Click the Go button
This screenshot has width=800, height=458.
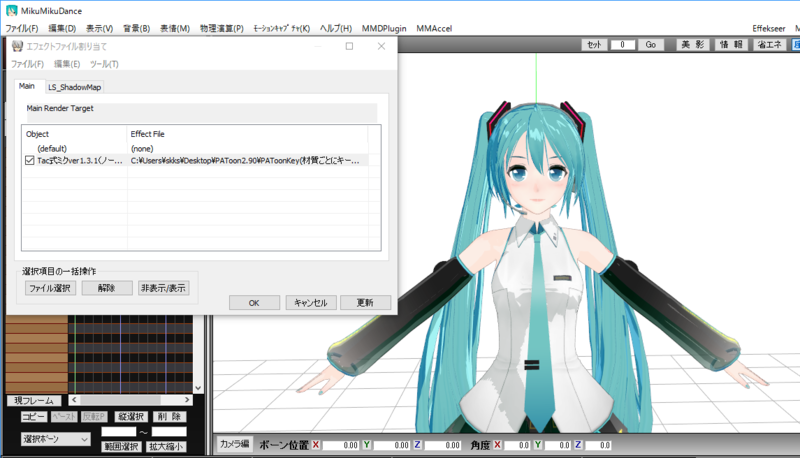click(651, 45)
